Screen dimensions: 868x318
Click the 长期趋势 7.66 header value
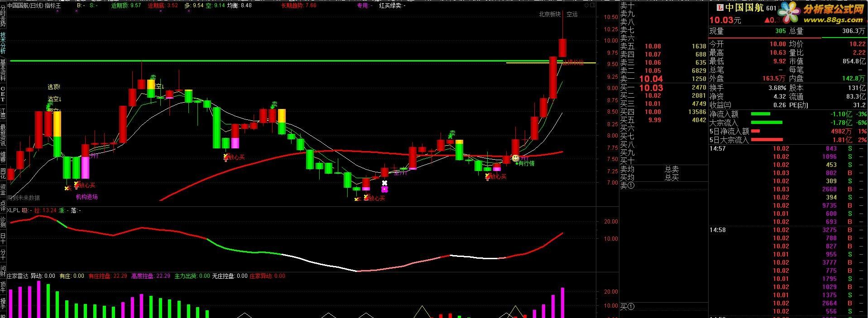298,6
